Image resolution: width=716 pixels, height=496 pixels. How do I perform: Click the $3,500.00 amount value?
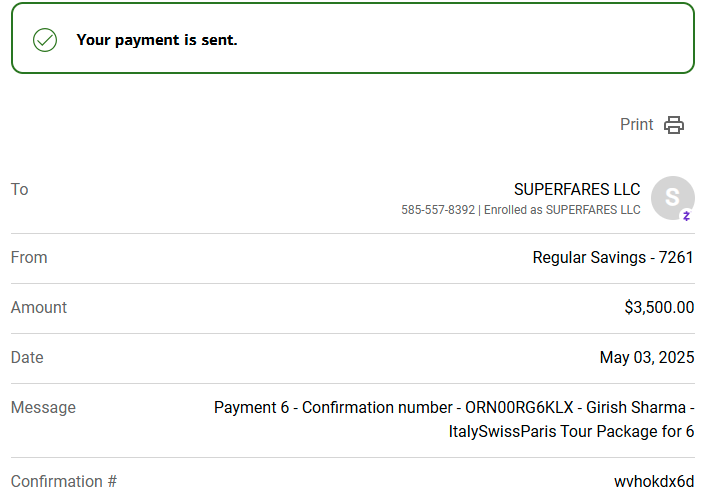point(659,307)
